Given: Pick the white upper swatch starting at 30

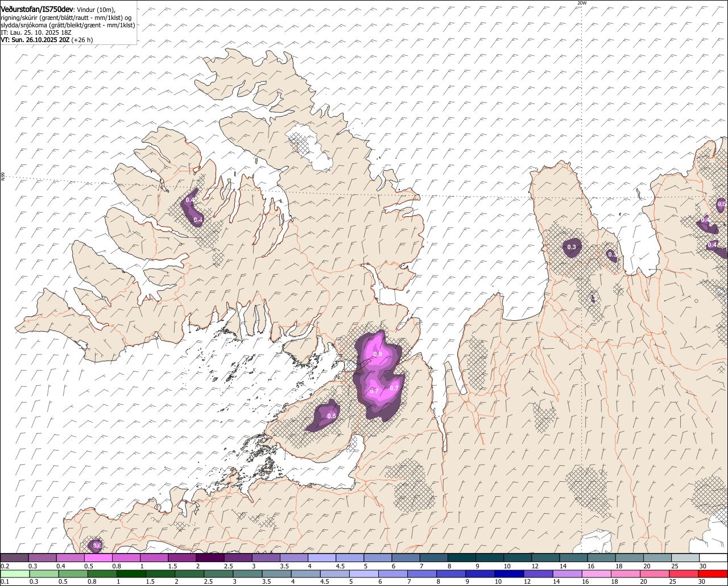Looking at the screenshot, I should click(x=713, y=558).
